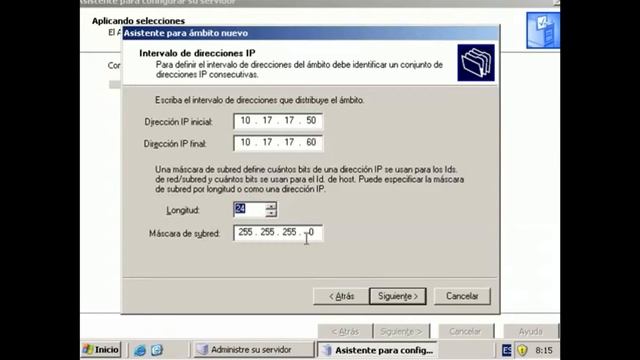Open the security shield tray icon

(x=522, y=350)
